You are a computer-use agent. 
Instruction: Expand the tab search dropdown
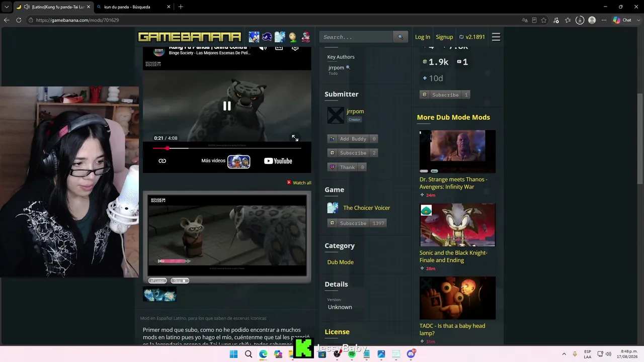pyautogui.click(x=7, y=7)
